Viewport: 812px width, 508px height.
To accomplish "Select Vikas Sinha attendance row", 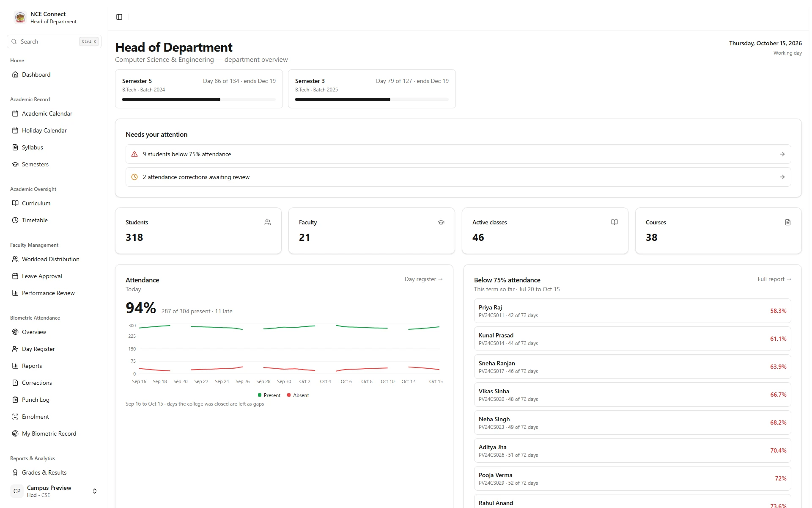I will point(632,395).
